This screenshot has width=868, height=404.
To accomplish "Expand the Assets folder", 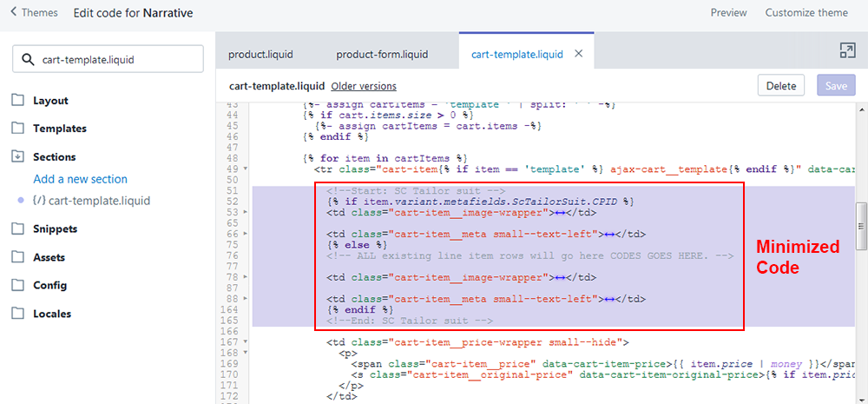I will pyautogui.click(x=48, y=257).
